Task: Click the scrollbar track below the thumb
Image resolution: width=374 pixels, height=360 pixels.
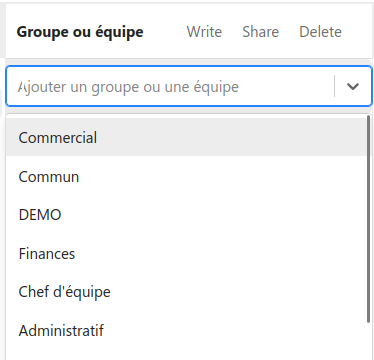Action: [x=368, y=341]
